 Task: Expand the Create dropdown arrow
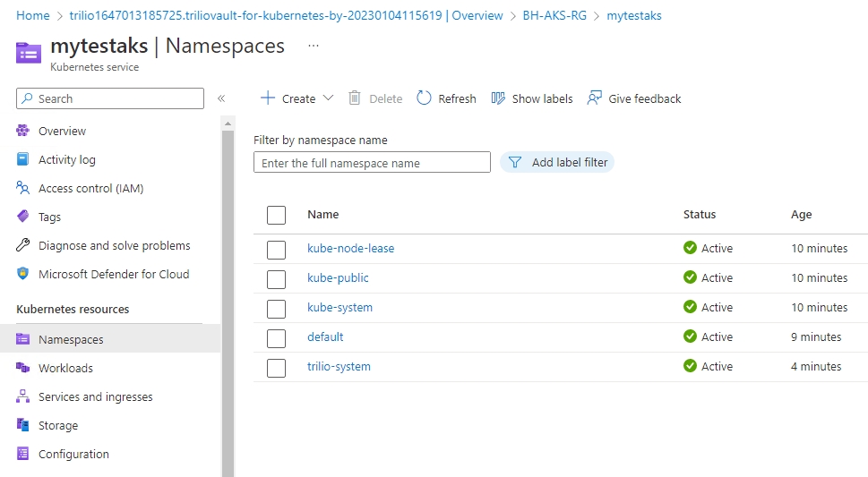point(328,98)
